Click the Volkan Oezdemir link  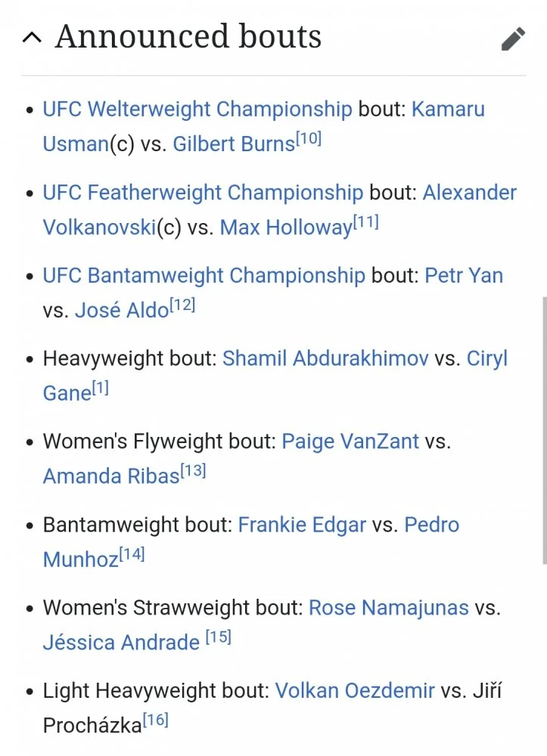pyautogui.click(x=354, y=691)
